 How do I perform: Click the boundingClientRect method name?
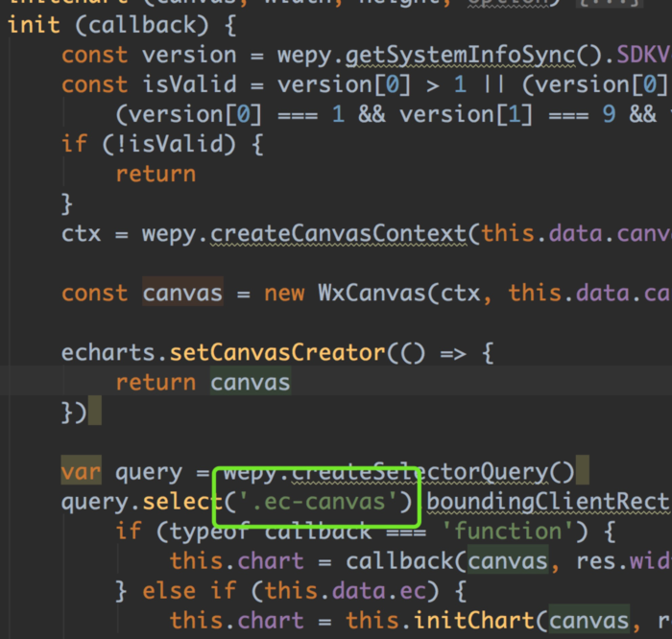(548, 502)
